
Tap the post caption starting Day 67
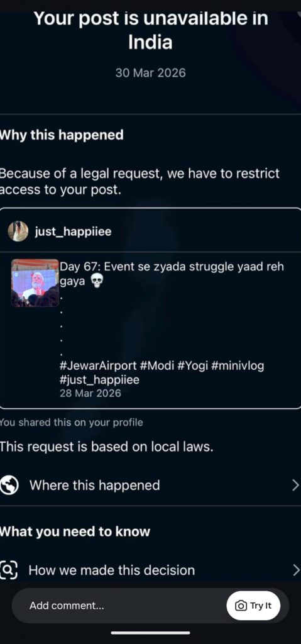[172, 274]
